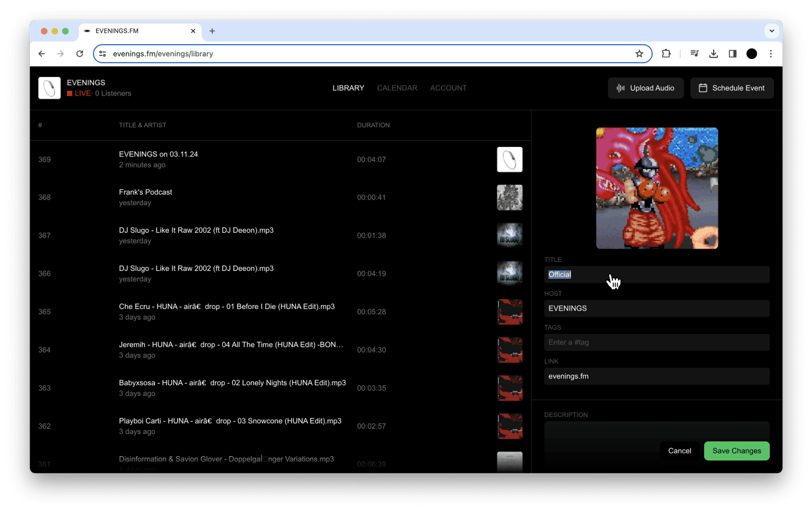Viewport: 812px width, 512px height.
Task: Click DJ Slugo thumbnail in row 366
Action: tap(510, 273)
